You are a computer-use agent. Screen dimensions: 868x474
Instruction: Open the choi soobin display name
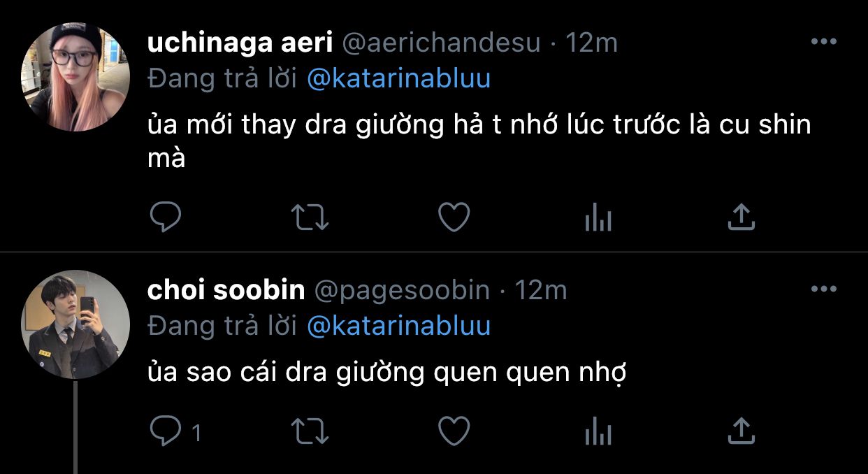pyautogui.click(x=226, y=289)
